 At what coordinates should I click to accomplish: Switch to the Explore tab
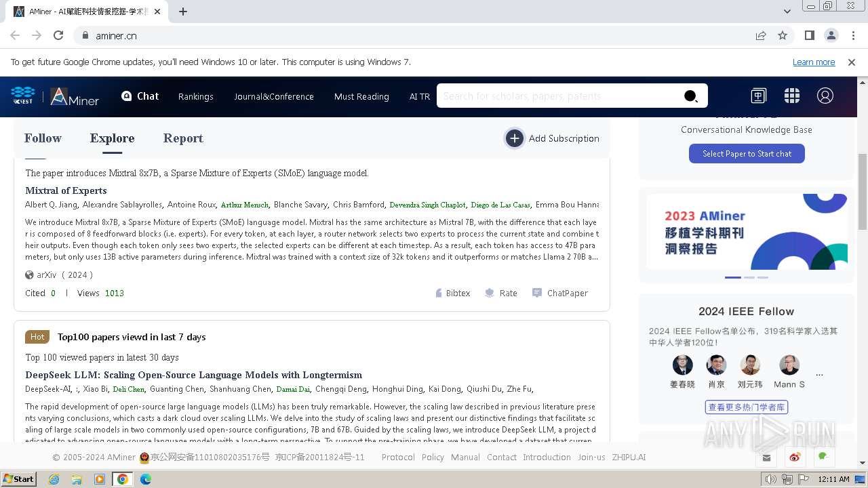112,138
